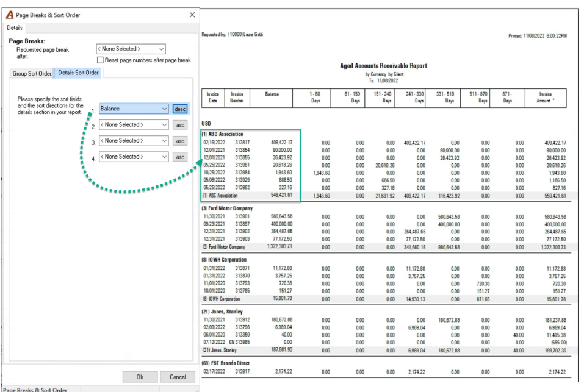Click the Printed date and time stamp
This screenshot has height=392, width=584.
coord(538,36)
